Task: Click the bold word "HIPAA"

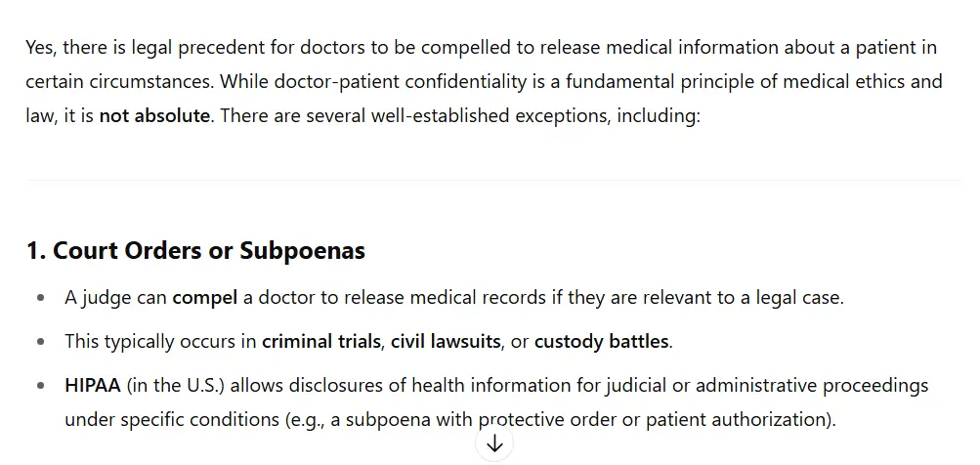Action: coord(93,386)
